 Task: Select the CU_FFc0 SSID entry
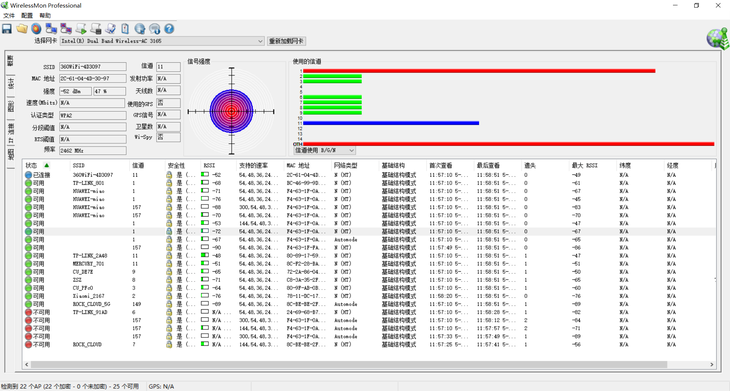[83, 288]
